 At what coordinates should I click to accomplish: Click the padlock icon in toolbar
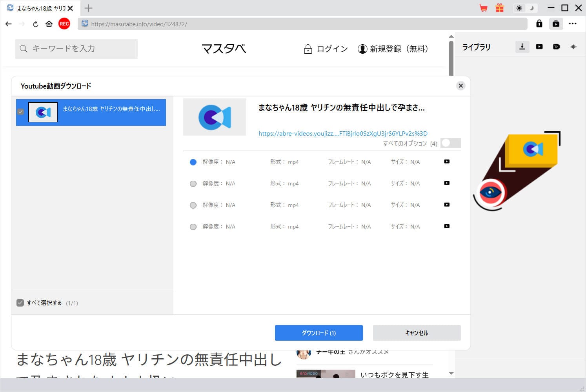pos(539,24)
